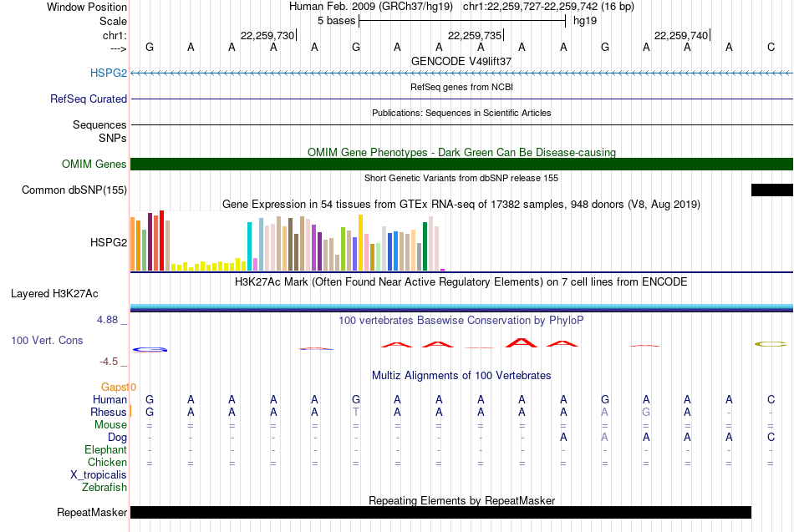
Task: Click the 22,259,735 ruler position marker
Action: point(475,35)
